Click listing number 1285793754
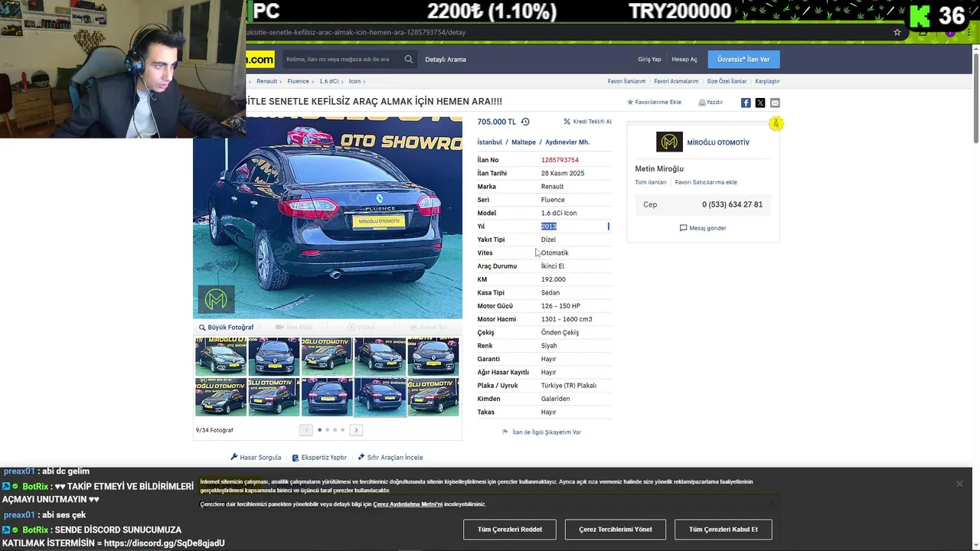The width and height of the screenshot is (980, 551). click(x=560, y=160)
